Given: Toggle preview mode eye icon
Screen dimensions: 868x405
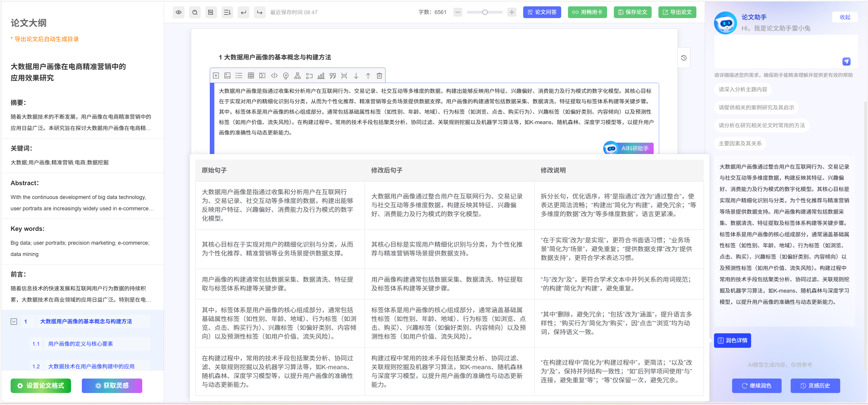Looking at the screenshot, I should point(179,12).
